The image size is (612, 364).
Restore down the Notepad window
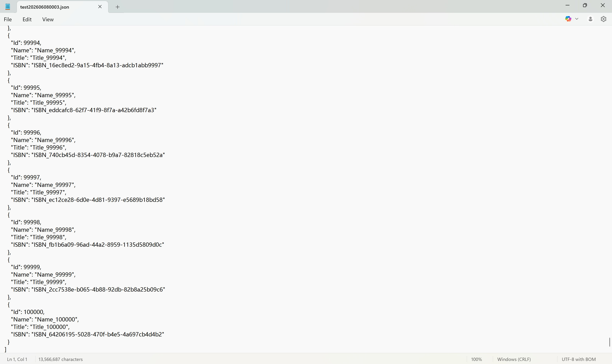[585, 5]
